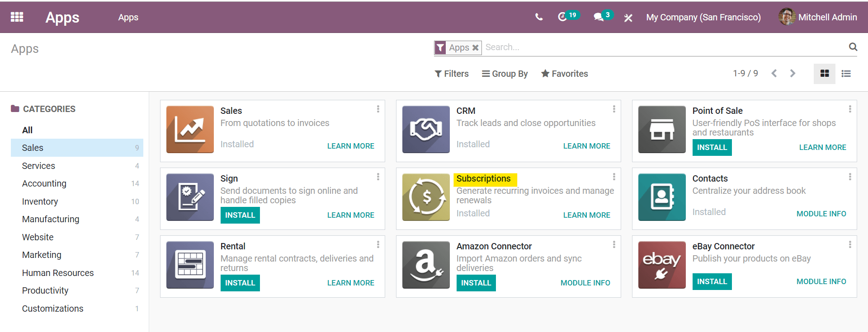Open the Subscriptions app icon
Image resolution: width=868 pixels, height=332 pixels.
tap(425, 197)
